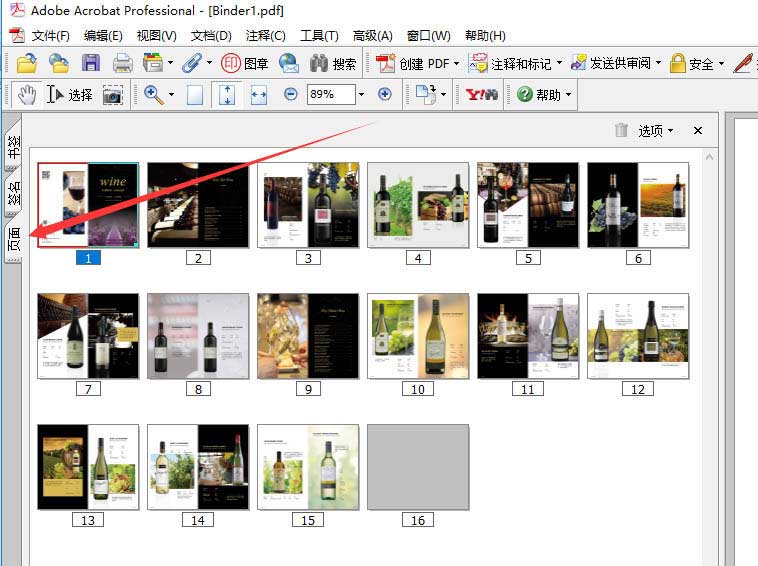The width and height of the screenshot is (758, 566).
Task: Open the 89% zoom level dropdown
Action: click(x=361, y=94)
